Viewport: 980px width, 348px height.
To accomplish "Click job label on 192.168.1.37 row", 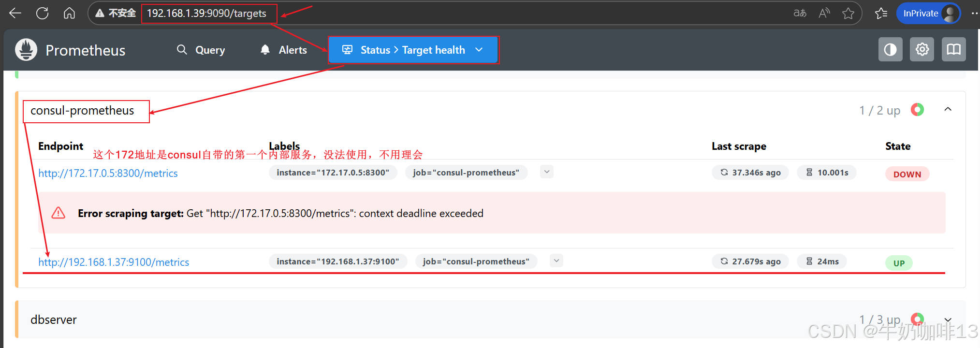I will tap(476, 261).
